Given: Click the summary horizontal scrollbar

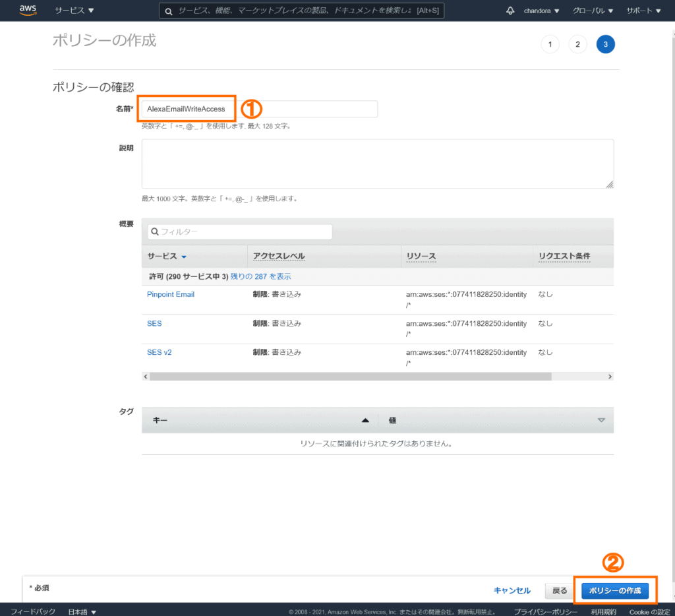Looking at the screenshot, I should 351,377.
